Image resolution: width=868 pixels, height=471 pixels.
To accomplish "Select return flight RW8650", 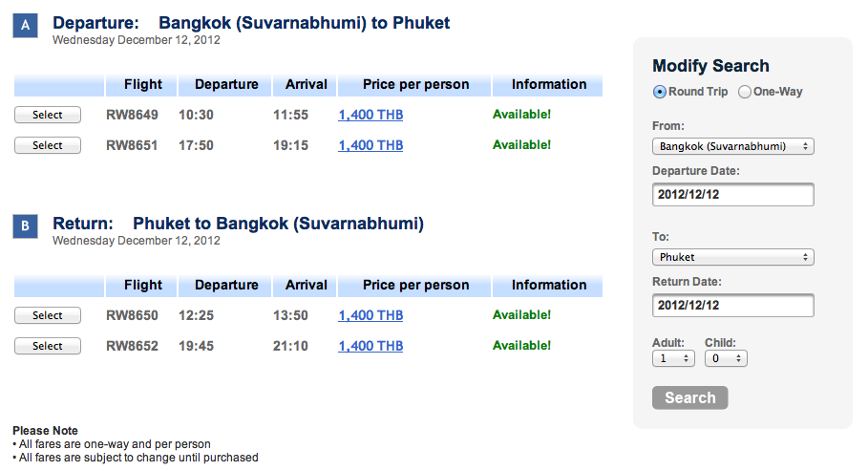I will 48,315.
